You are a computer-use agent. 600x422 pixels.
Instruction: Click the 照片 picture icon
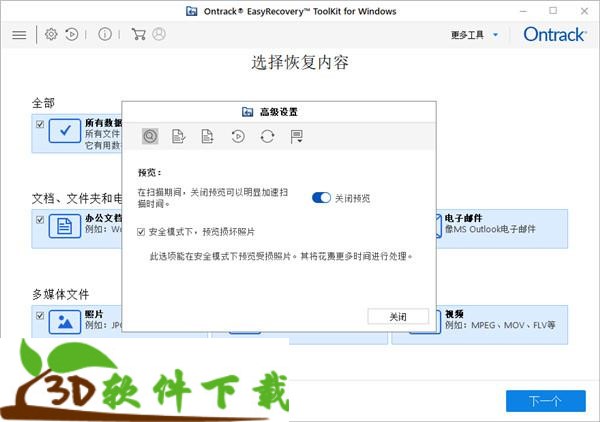(65, 322)
